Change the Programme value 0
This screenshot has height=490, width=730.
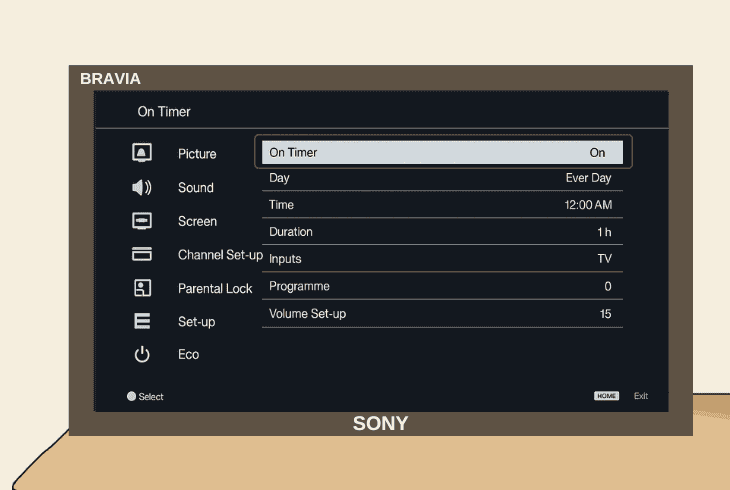(x=608, y=286)
